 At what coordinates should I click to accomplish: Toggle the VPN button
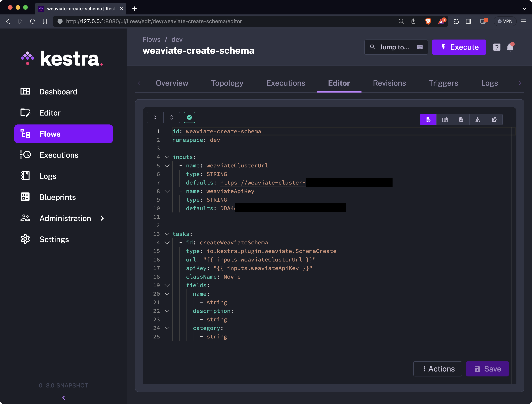[505, 21]
